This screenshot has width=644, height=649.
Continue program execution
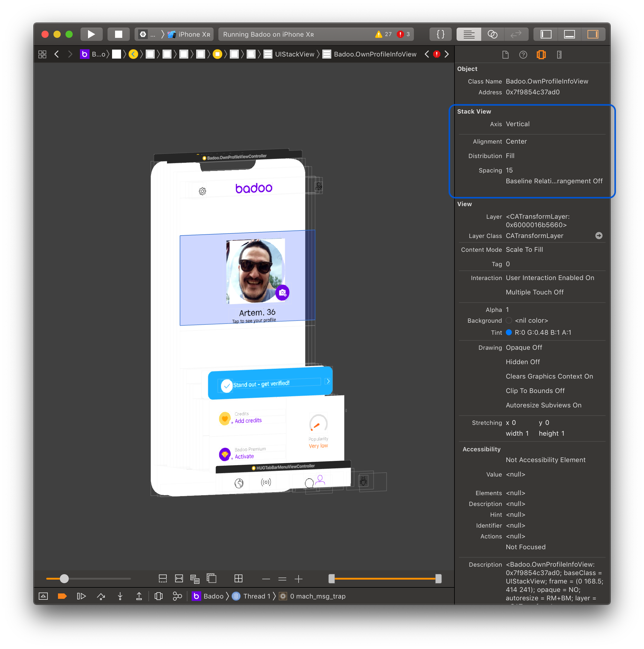[x=81, y=596]
